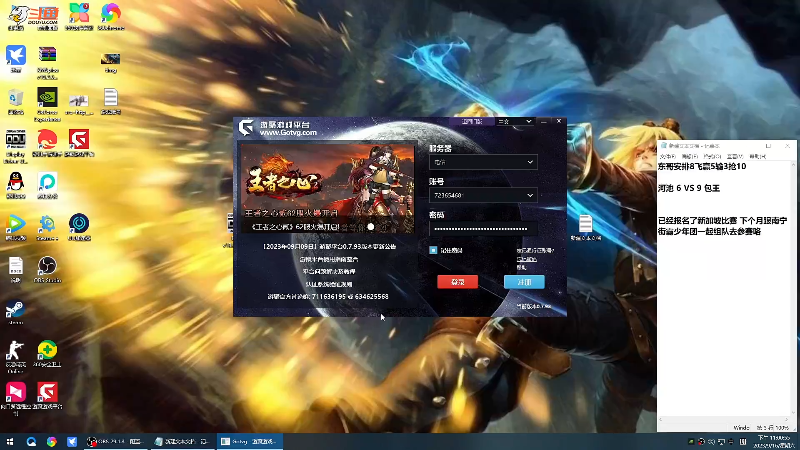The height and width of the screenshot is (450, 800).
Task: Open the last menu in Notepad
Action: 757,156
